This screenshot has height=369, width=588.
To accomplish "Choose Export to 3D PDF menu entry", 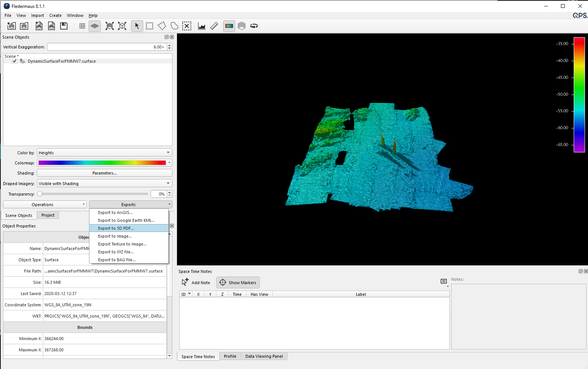I will tap(116, 228).
